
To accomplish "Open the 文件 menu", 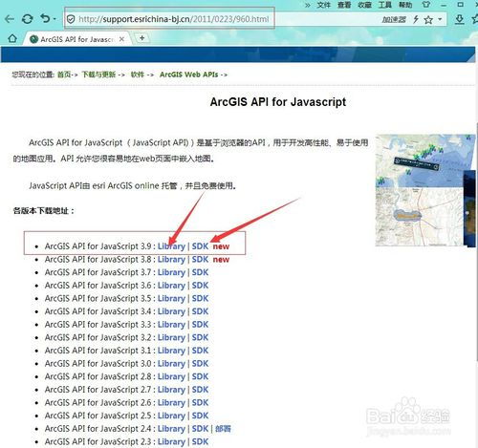I will pos(323,5).
